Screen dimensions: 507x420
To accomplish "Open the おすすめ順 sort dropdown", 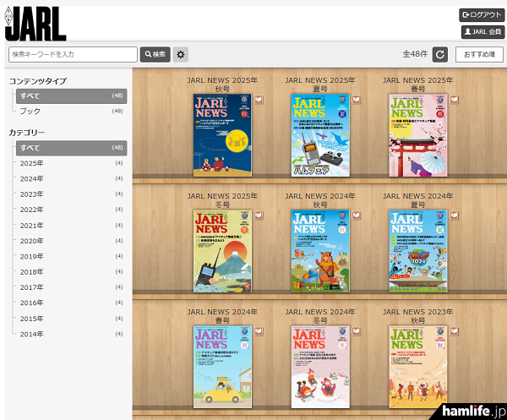I will click(478, 54).
